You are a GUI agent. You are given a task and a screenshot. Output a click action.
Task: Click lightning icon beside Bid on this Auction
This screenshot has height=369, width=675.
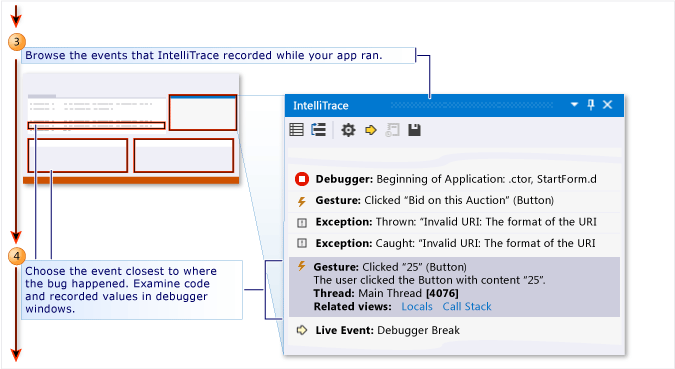point(302,201)
